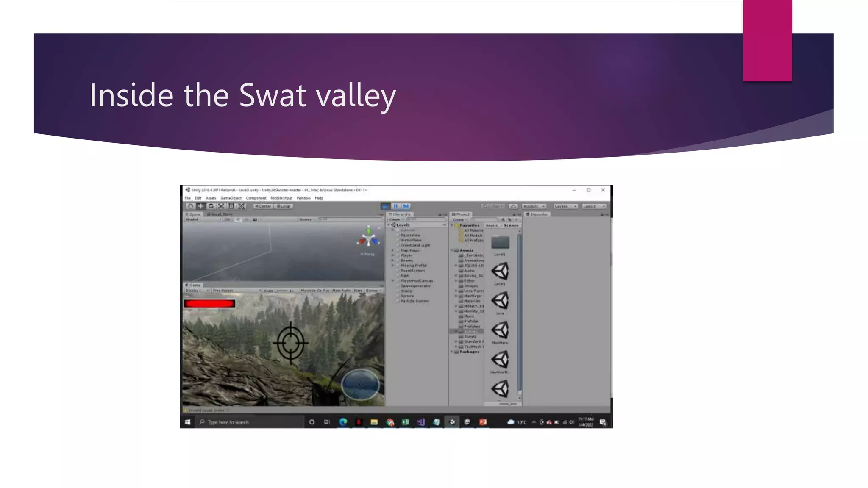Select the Scale tool
Viewport: 868px width, 488px height.
pyautogui.click(x=221, y=206)
